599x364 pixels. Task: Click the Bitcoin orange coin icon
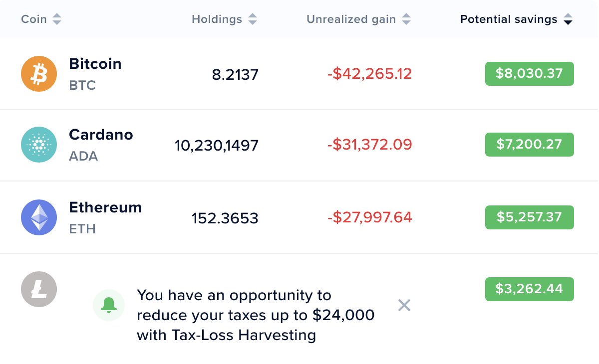39,74
